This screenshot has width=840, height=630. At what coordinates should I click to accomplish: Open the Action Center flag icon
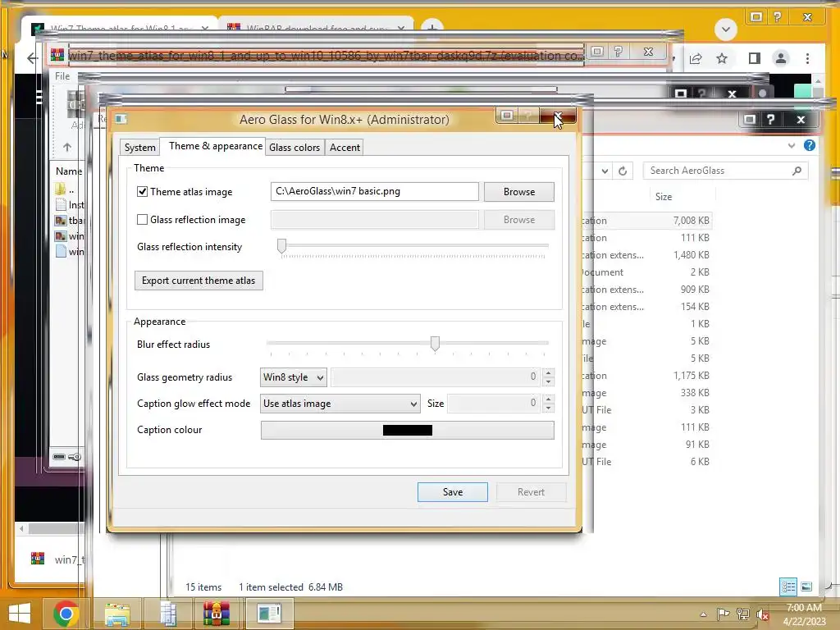pyautogui.click(x=723, y=614)
